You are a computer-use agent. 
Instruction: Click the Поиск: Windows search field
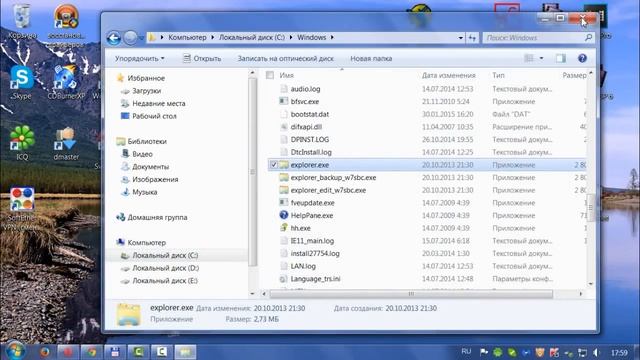click(x=534, y=38)
